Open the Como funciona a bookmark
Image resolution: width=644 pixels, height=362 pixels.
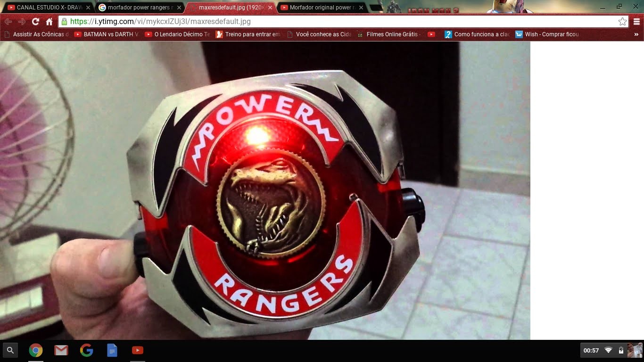pyautogui.click(x=477, y=34)
